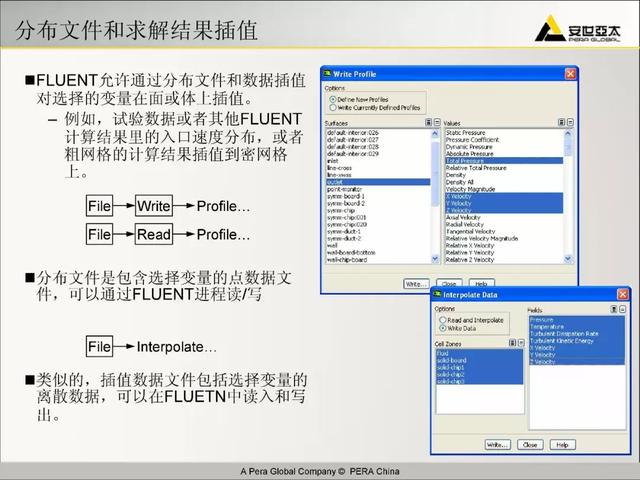Select Total Pressure in Values
The height and width of the screenshot is (480, 640).
point(504,161)
